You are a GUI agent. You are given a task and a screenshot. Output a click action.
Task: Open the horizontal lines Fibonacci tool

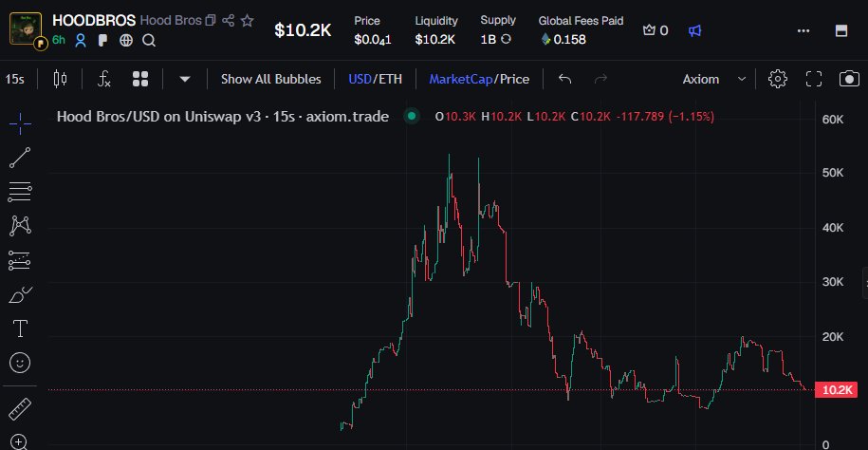(x=20, y=192)
